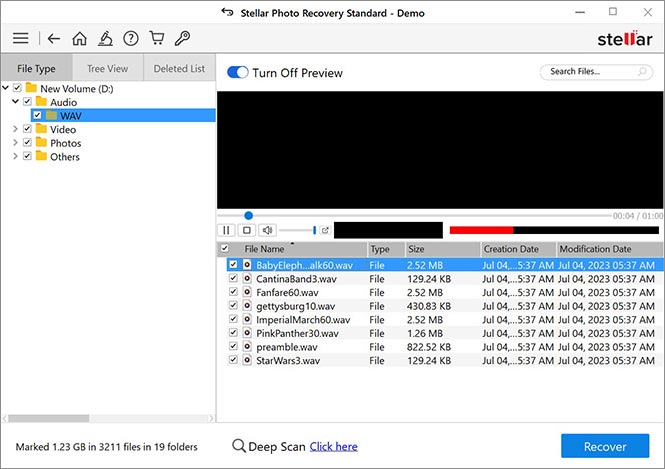Click the red audio level bar

[481, 230]
